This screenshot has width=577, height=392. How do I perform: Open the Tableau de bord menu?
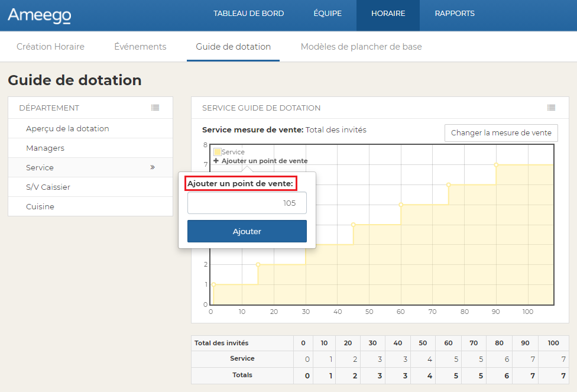(x=248, y=14)
